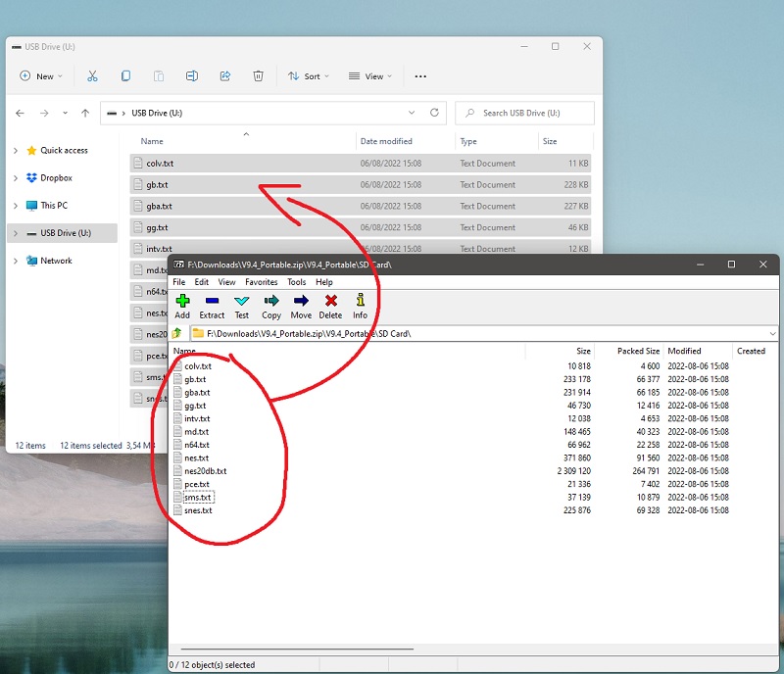Select gba.txt in Explorer window
This screenshot has width=784, height=674.
[361, 206]
